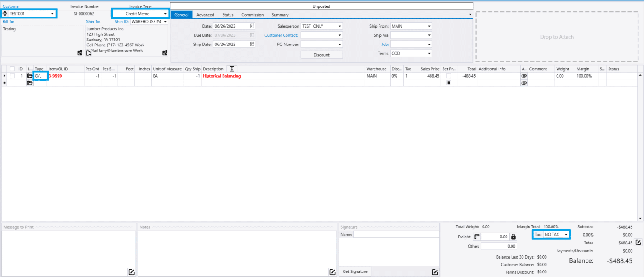Click the add customer plus icon
644x277 pixels.
coord(5,14)
